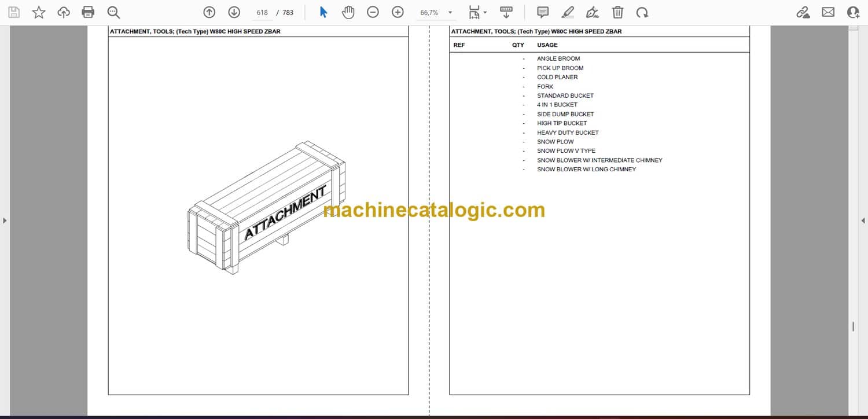Open the account profile icon
868x419 pixels.
[x=853, y=12]
